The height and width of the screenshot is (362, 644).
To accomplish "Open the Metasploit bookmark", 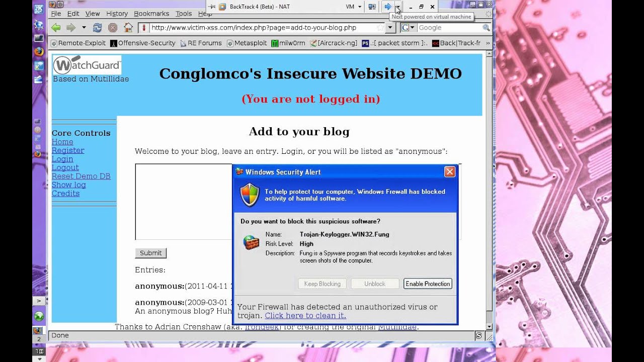I will tap(247, 43).
